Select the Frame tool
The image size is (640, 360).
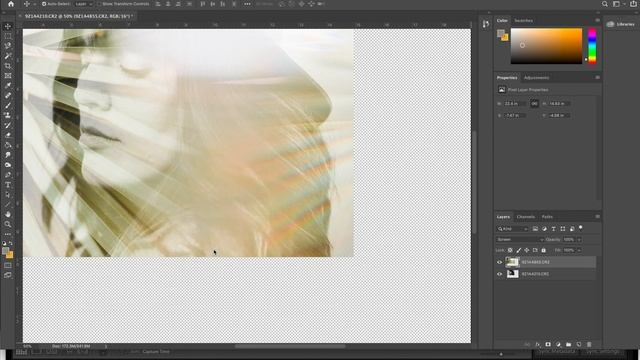coord(8,76)
